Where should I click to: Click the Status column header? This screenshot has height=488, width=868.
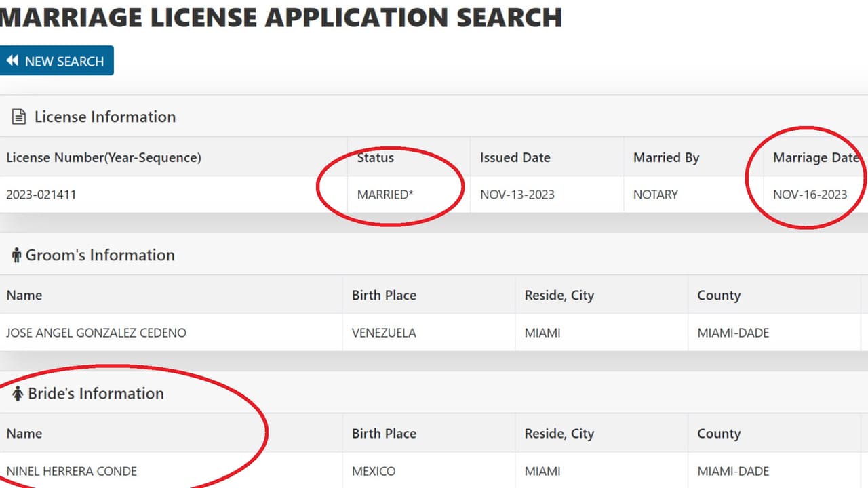(x=375, y=157)
